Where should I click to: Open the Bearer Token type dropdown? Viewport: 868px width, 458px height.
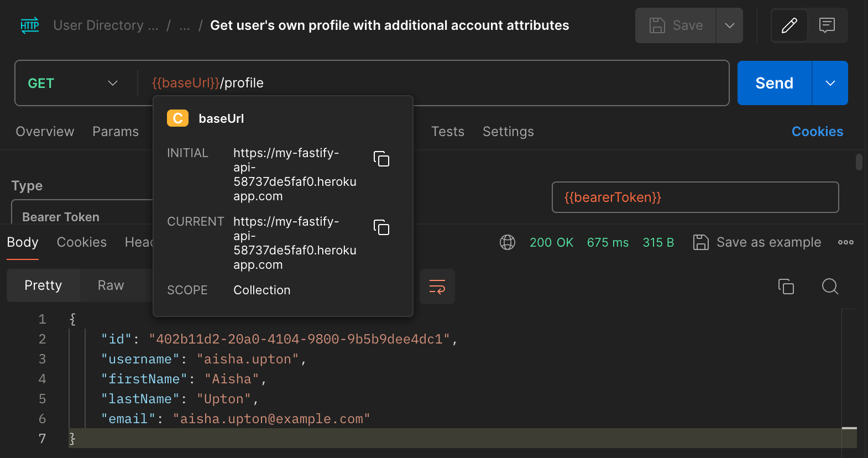pyautogui.click(x=82, y=212)
